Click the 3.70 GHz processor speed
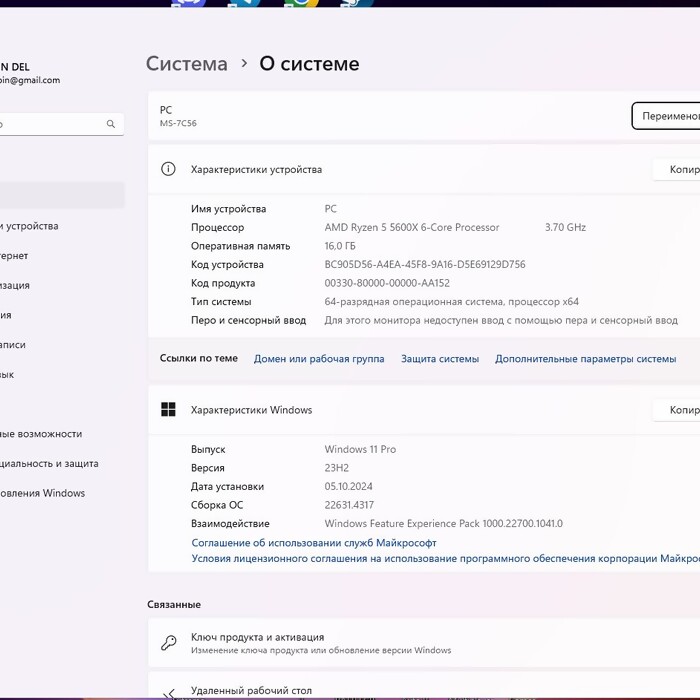This screenshot has height=700, width=700. tap(565, 227)
